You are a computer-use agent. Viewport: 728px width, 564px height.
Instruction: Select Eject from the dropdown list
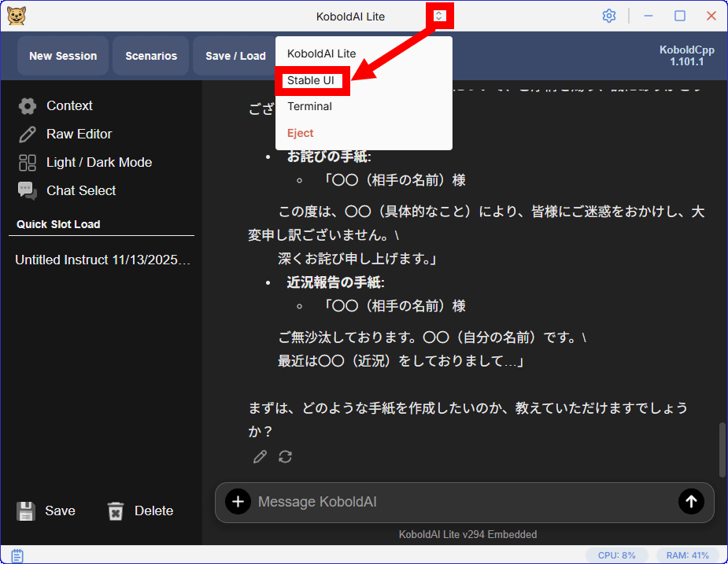[x=301, y=133]
